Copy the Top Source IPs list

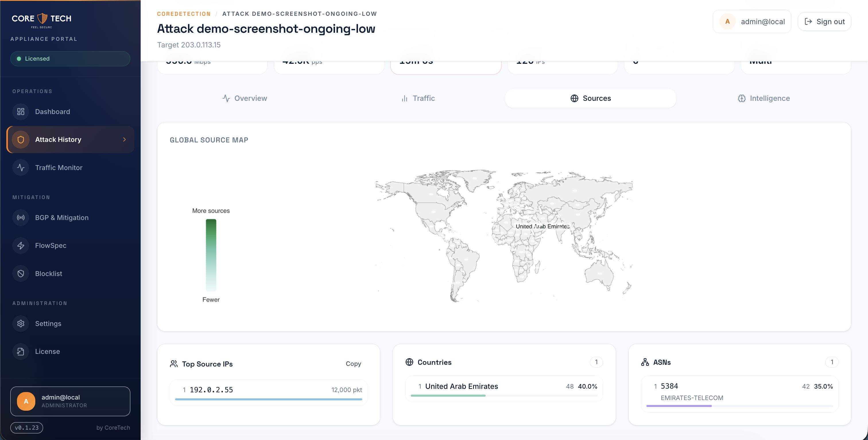[x=353, y=364]
